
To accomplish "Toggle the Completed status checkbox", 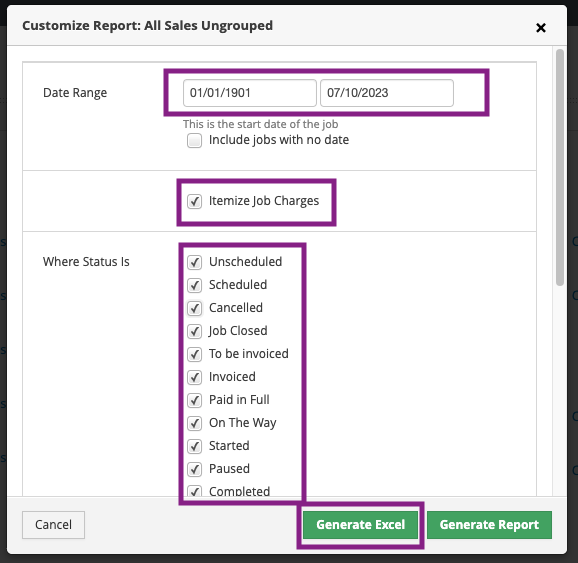I will 194,491.
